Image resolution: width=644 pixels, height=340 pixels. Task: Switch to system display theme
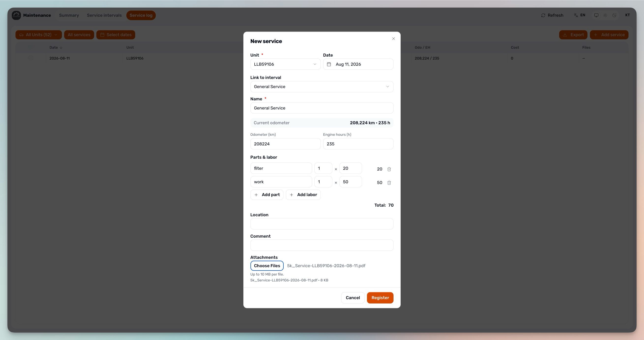coord(596,15)
